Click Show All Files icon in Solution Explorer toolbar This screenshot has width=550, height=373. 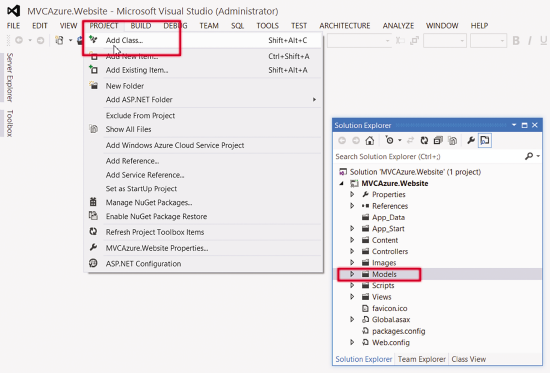tap(452, 140)
